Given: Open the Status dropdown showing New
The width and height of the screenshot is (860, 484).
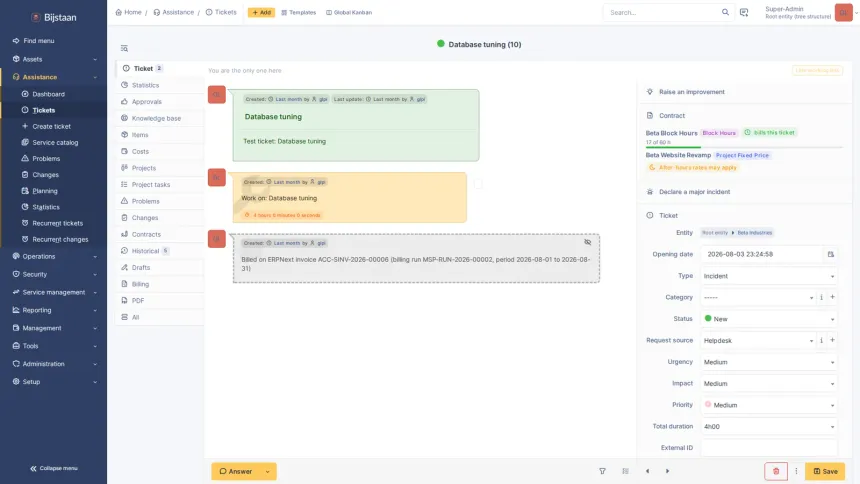Looking at the screenshot, I should pyautogui.click(x=769, y=319).
